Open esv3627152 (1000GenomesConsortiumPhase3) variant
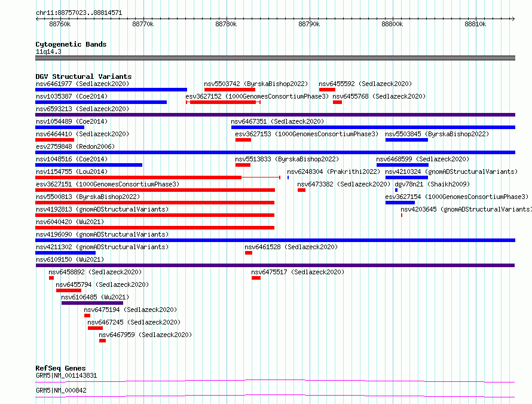Screen dimensions: 532x404 [x=257, y=96]
